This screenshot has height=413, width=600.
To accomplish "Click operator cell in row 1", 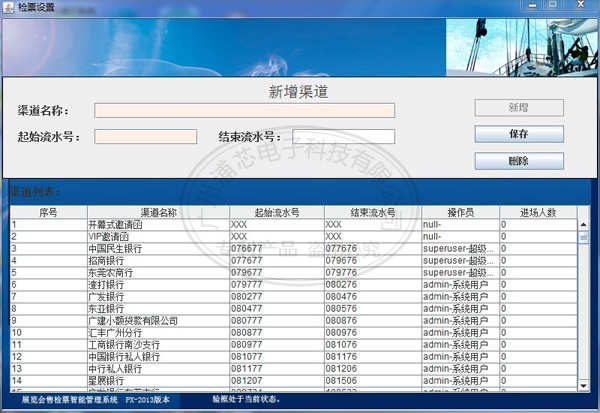I will pyautogui.click(x=461, y=225).
